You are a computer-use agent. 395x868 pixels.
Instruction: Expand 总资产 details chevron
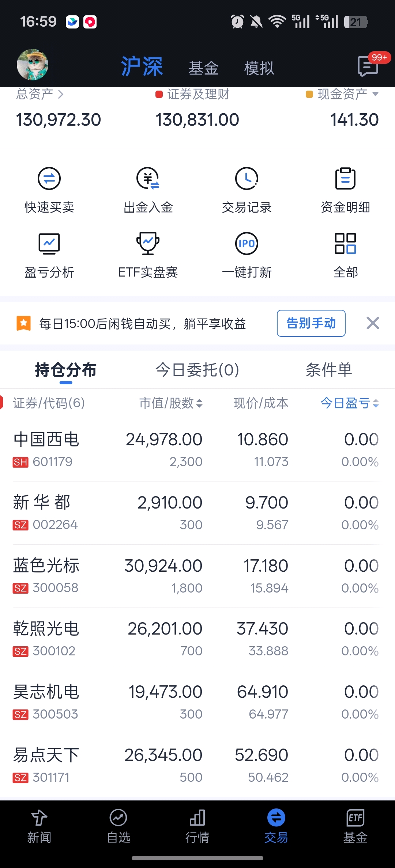click(61, 95)
